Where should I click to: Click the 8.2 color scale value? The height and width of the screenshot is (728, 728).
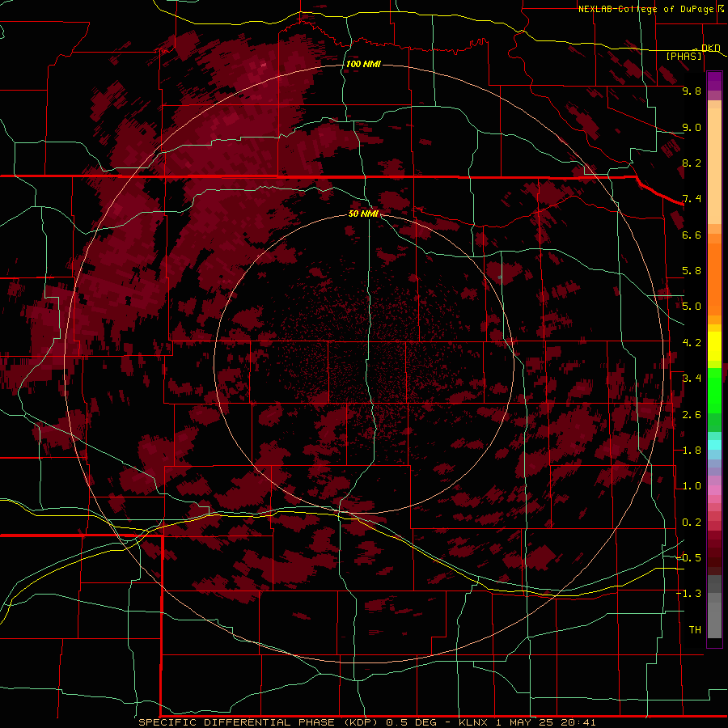coord(692,163)
